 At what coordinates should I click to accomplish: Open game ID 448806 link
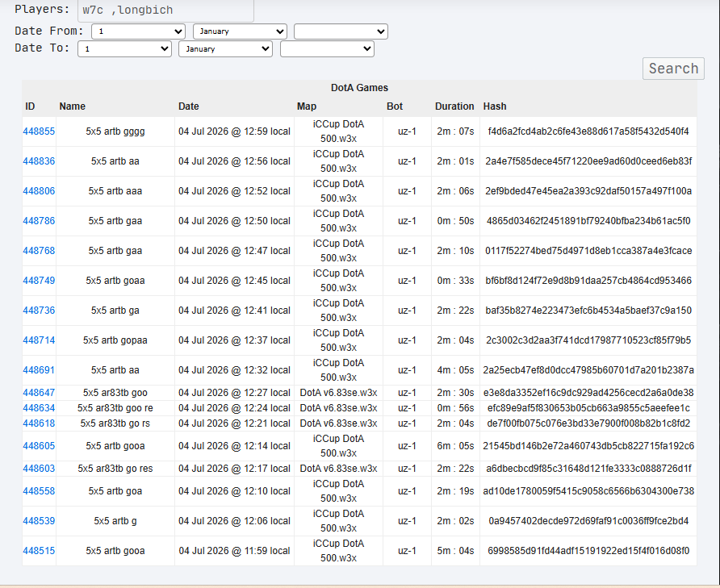pyautogui.click(x=39, y=191)
